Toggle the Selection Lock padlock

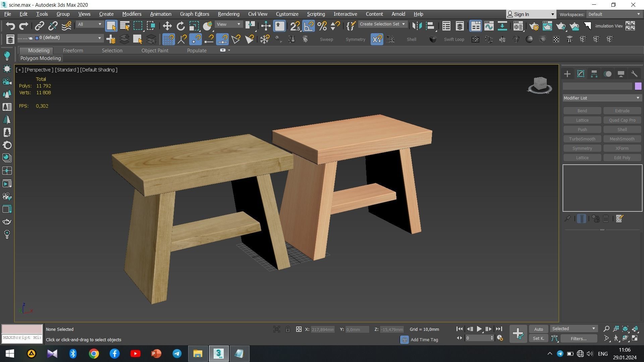coord(287,329)
